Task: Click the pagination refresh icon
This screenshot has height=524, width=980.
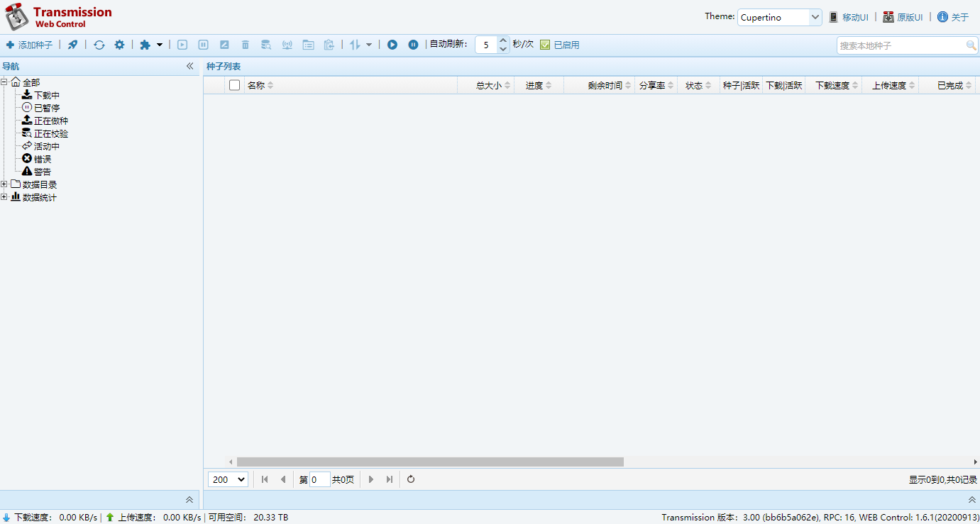Action: tap(411, 479)
